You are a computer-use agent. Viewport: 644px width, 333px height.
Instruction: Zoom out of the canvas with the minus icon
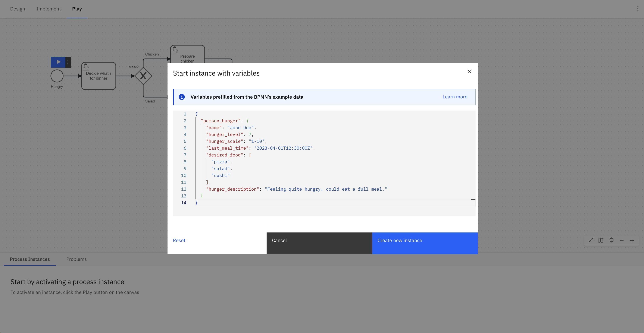[x=622, y=240]
